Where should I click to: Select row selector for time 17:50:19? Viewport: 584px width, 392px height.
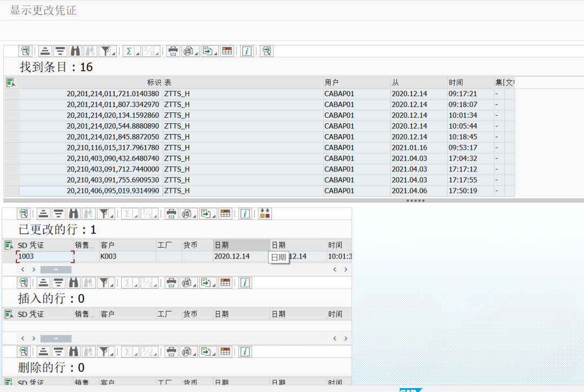point(11,191)
